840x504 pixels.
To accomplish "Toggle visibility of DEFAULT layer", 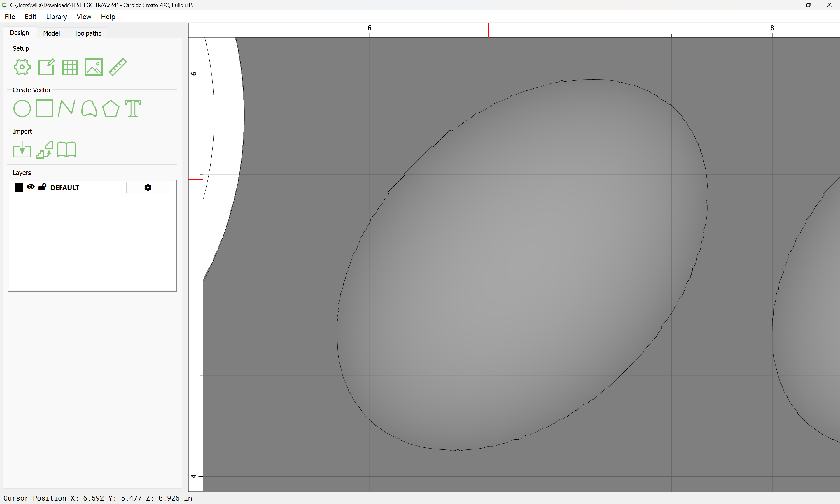I will 31,187.
